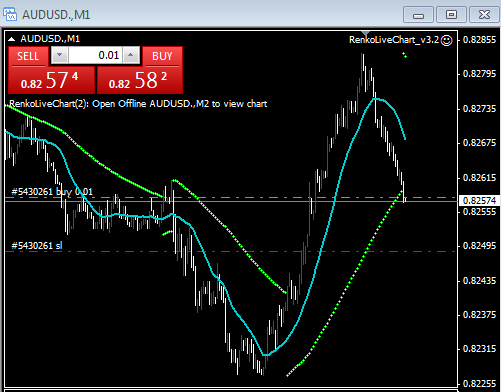This screenshot has height=392, width=501.
Task: Click the SELL button
Action: (x=28, y=56)
